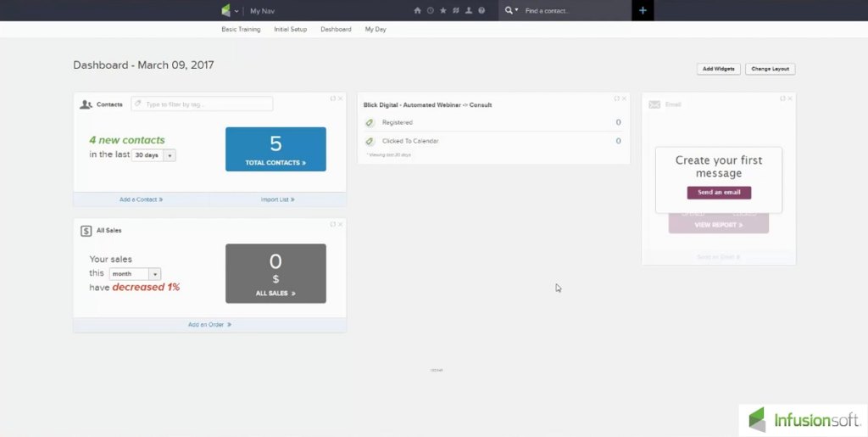Close the Contacts widget
Screen dimensions: 868x437
click(341, 98)
